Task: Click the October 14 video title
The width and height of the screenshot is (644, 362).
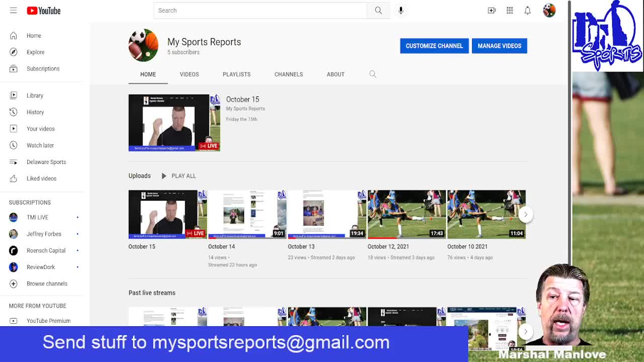Action: (221, 246)
